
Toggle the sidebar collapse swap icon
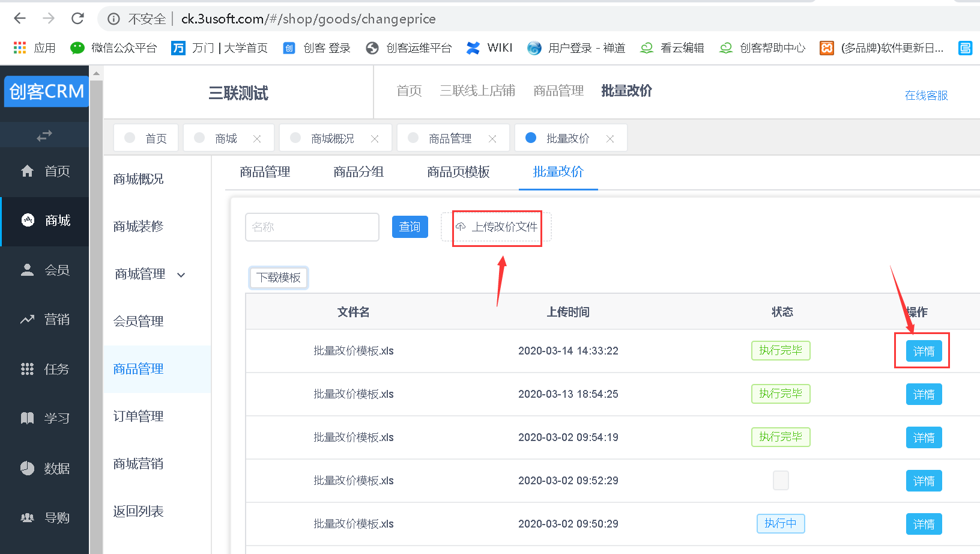pyautogui.click(x=44, y=136)
